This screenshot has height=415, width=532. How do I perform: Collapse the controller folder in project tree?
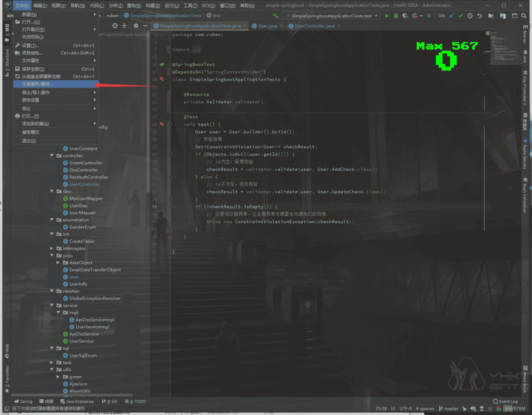pyautogui.click(x=52, y=156)
